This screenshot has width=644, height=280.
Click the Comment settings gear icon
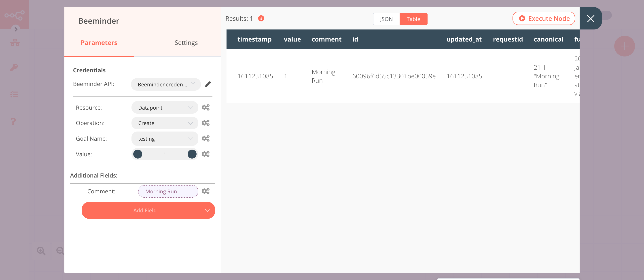(x=205, y=191)
